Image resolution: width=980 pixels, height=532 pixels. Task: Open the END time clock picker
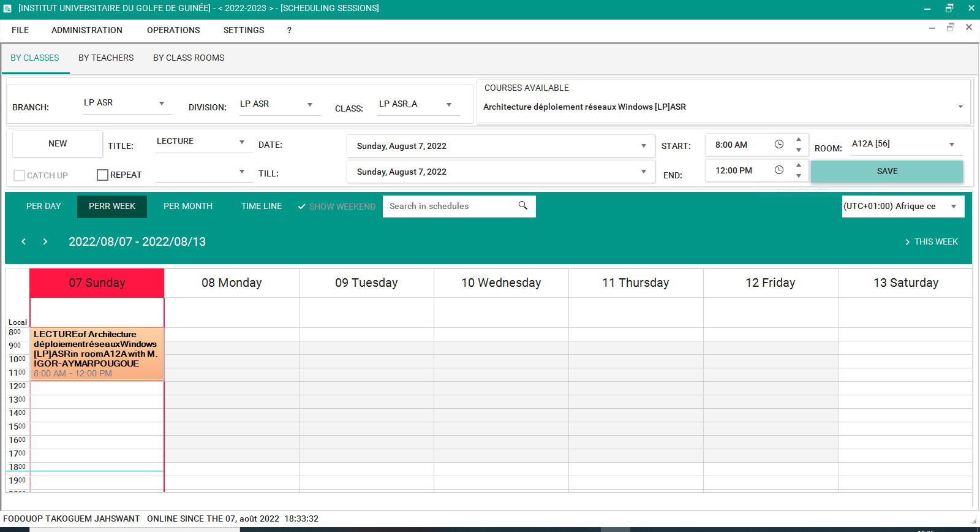click(779, 170)
